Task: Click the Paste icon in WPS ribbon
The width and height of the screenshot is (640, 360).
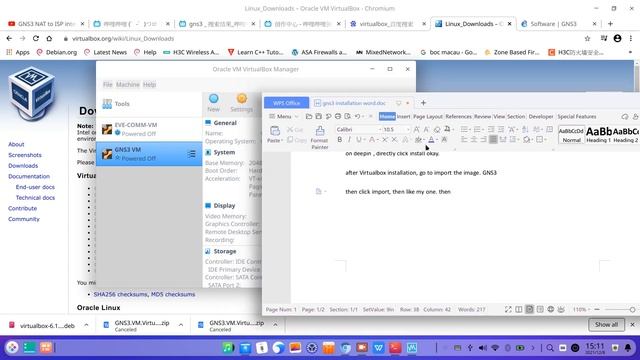Action: tap(274, 131)
